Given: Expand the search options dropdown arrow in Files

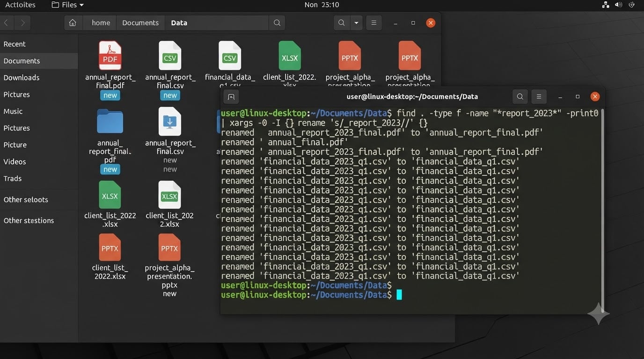Looking at the screenshot, I should (x=356, y=22).
